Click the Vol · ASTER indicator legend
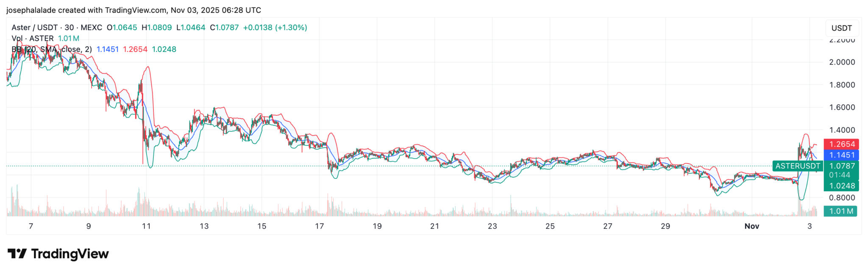868x273 pixels. point(33,39)
